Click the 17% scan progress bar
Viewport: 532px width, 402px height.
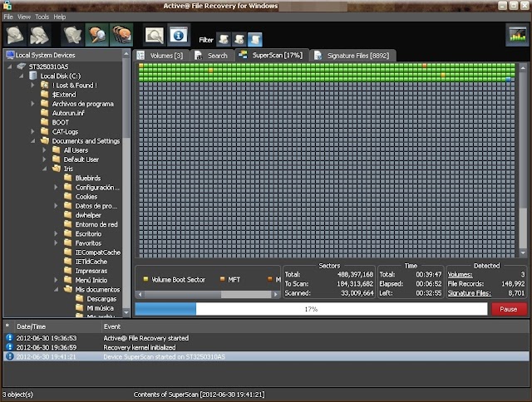(311, 309)
